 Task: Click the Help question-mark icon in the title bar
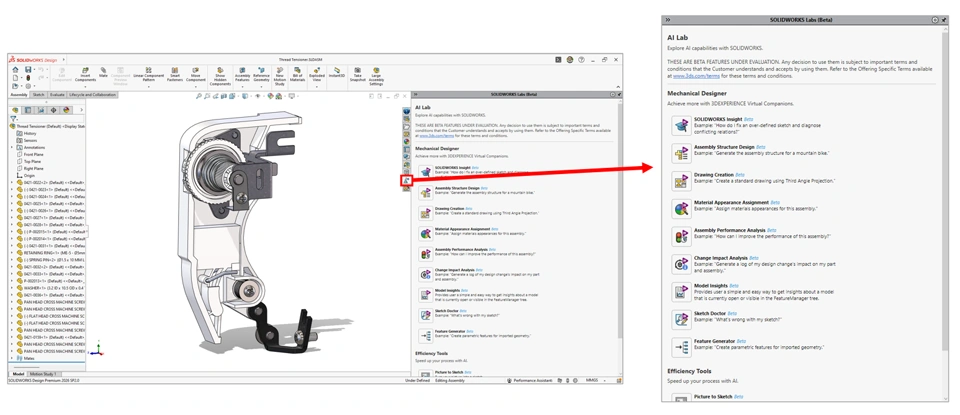582,59
